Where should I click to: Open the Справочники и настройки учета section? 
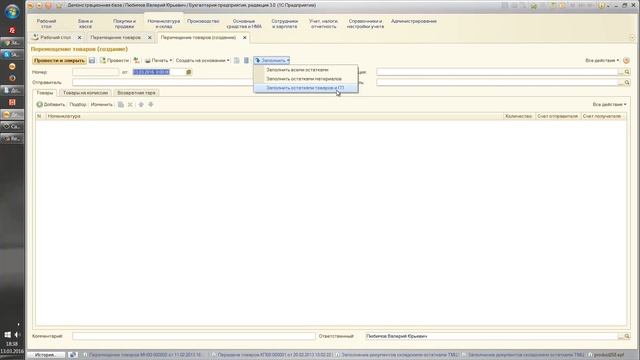pyautogui.click(x=365, y=24)
